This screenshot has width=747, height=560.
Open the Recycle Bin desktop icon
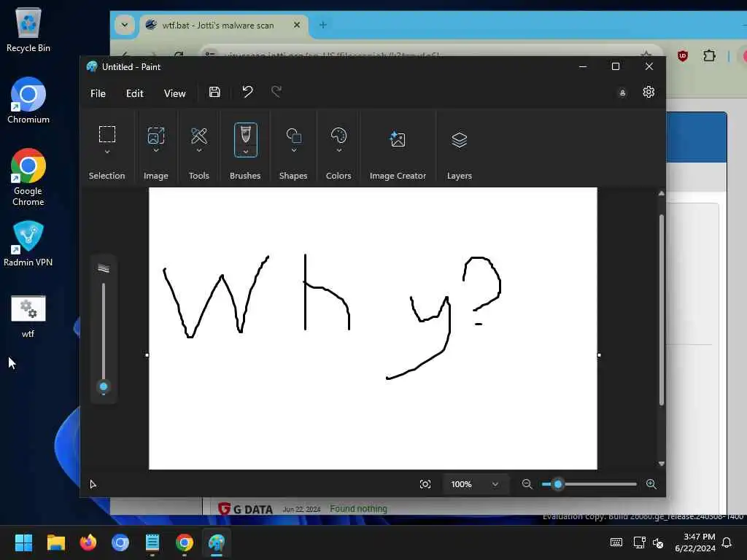click(28, 29)
